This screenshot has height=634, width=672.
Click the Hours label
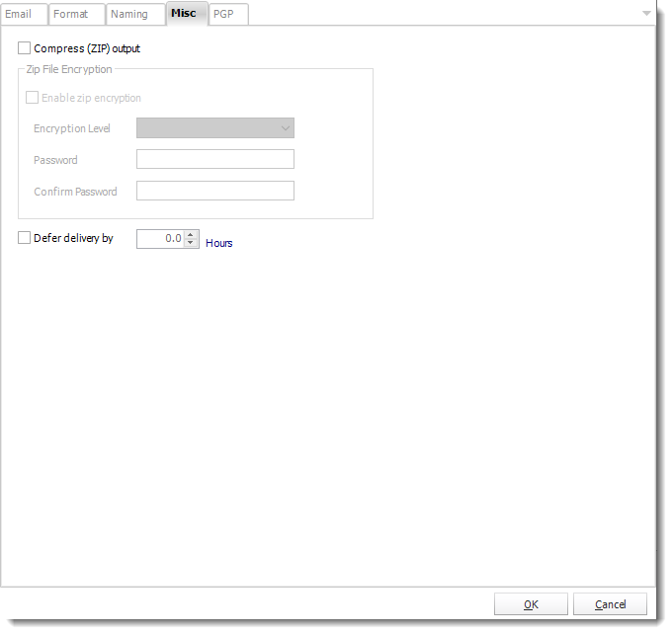point(219,243)
